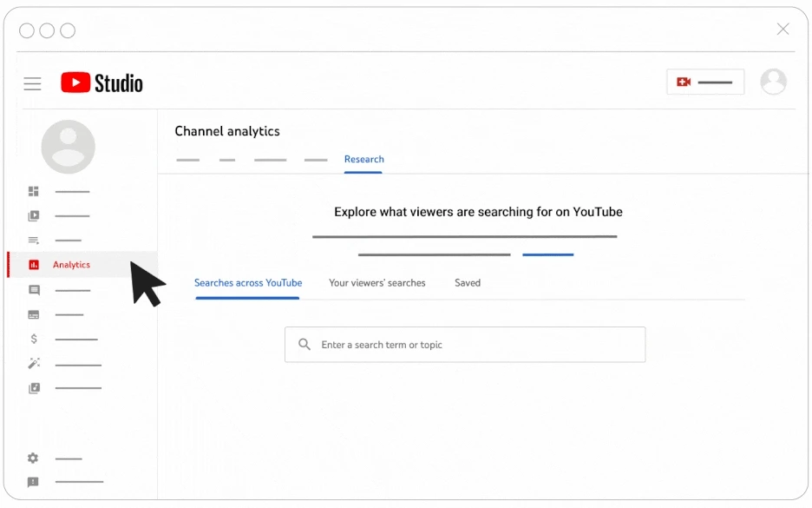The width and height of the screenshot is (812, 508).
Task: Click the YouTube Studio logo
Action: (x=101, y=83)
